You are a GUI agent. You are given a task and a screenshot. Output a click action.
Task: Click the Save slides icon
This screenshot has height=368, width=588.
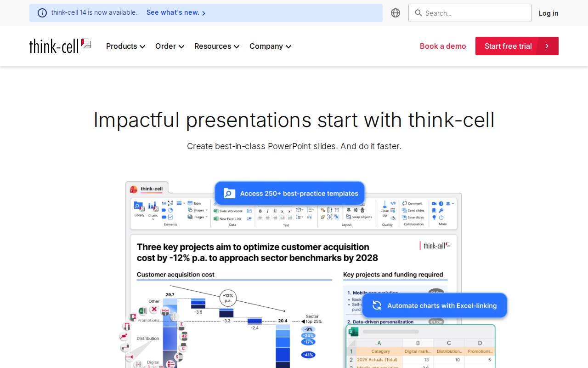point(405,217)
